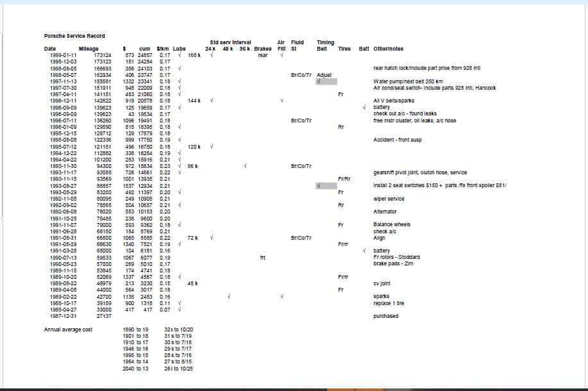
Task: Click the Std serv interval heading
Action: [230, 42]
